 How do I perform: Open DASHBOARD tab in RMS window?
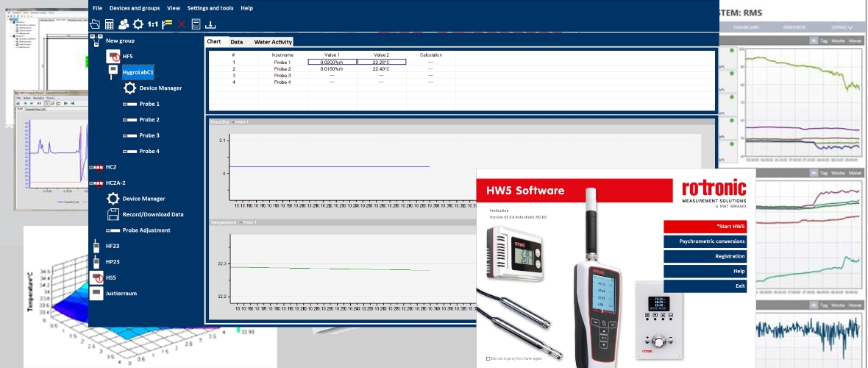coord(746,27)
